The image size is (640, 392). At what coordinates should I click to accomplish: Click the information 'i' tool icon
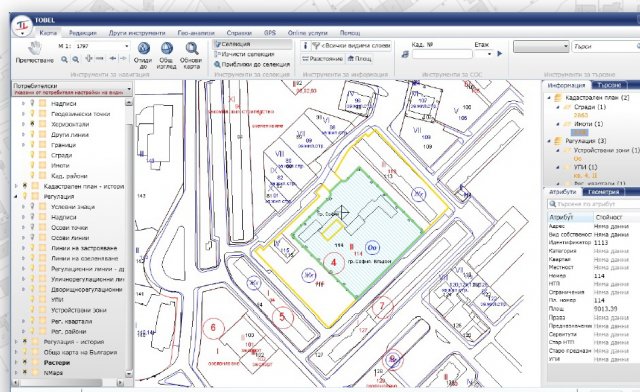pos(305,46)
